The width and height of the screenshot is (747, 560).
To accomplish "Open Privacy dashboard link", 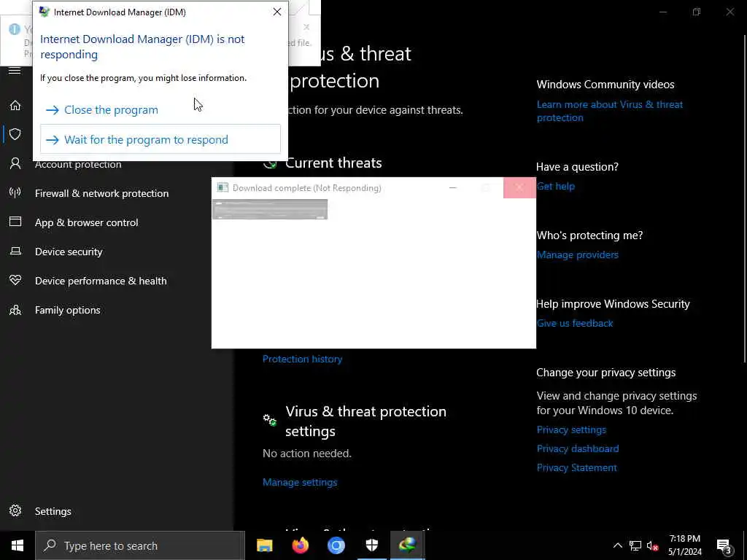I will click(578, 448).
